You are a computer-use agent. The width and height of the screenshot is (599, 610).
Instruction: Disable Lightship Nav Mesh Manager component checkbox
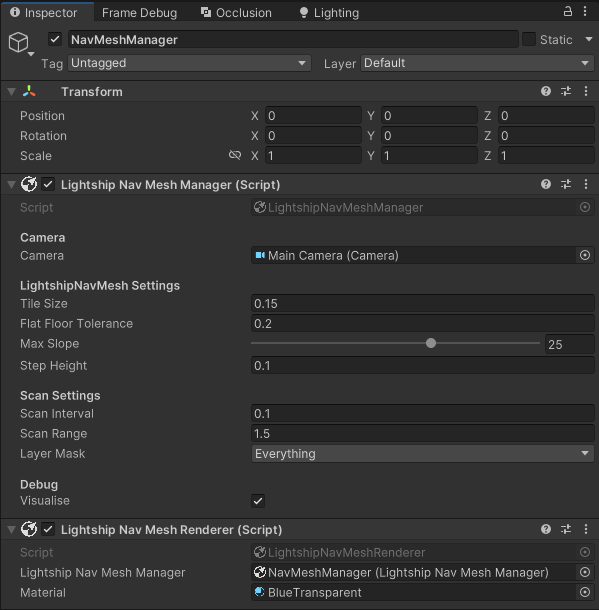(x=48, y=184)
